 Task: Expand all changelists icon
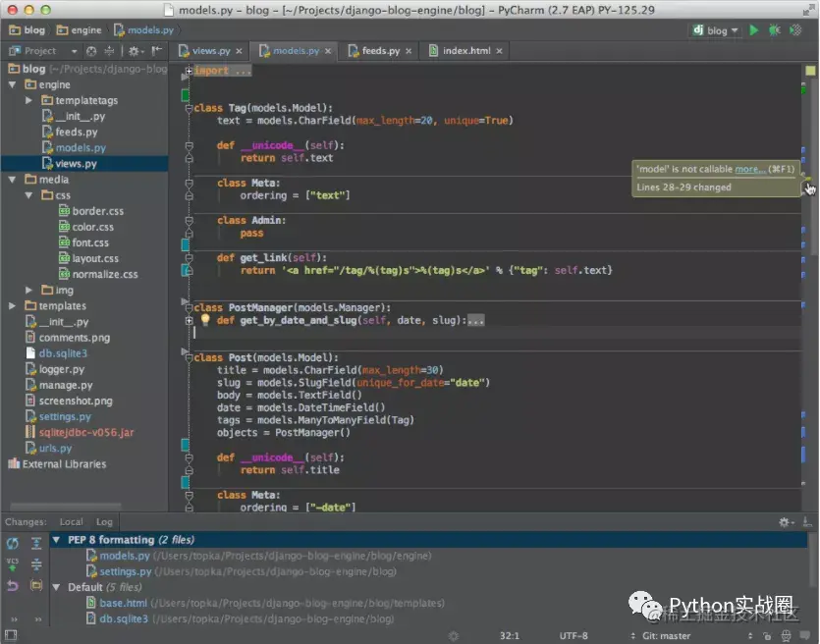coord(36,543)
